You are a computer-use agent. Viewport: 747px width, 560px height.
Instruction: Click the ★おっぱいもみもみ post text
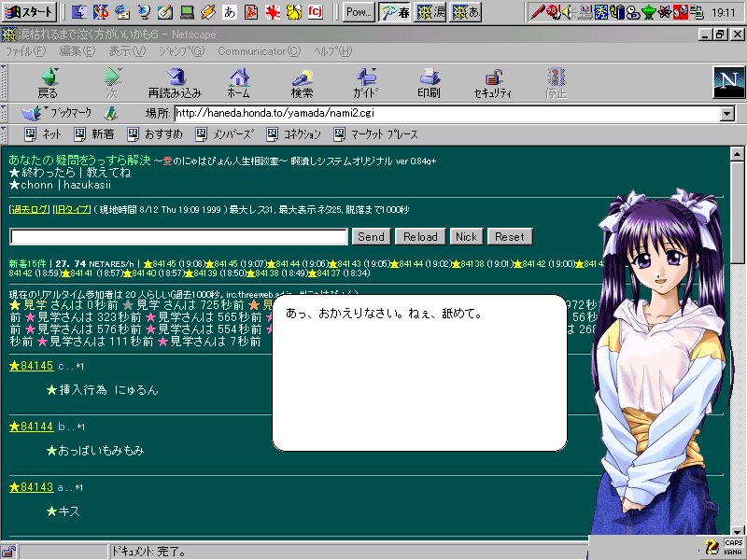click(95, 451)
